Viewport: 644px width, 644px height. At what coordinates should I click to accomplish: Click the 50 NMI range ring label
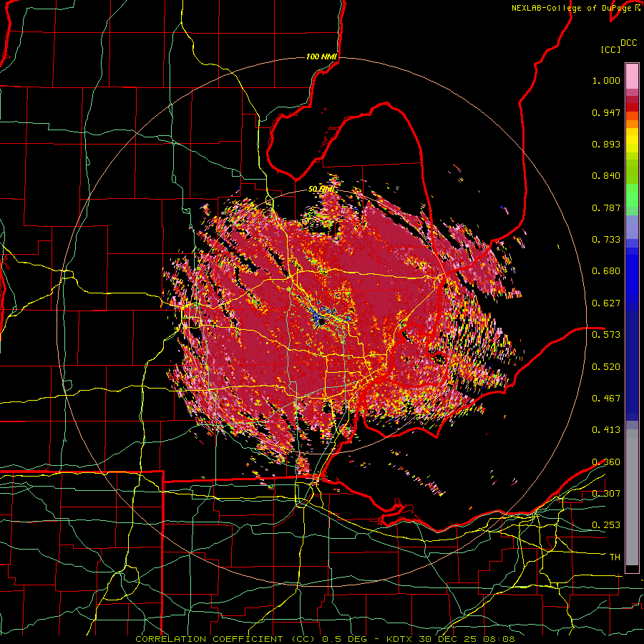321,190
